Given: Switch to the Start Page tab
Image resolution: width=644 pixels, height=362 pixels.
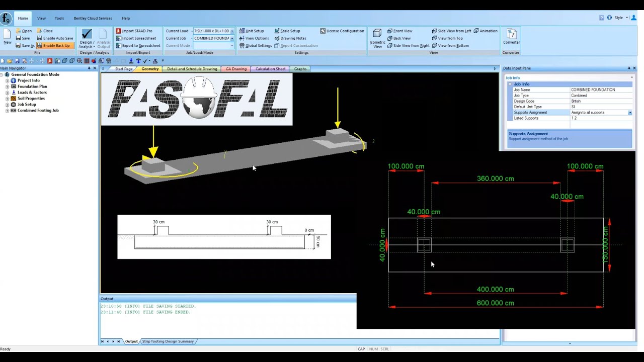Looking at the screenshot, I should click(x=124, y=69).
